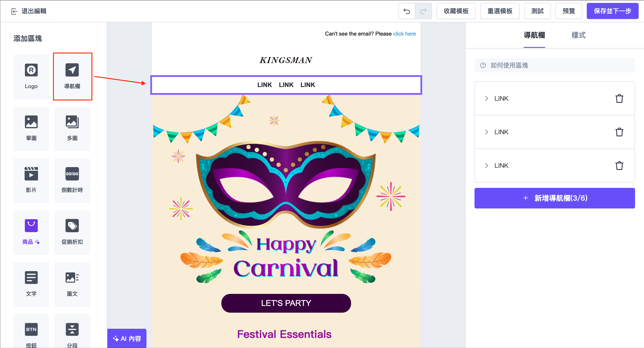Switch to the 樣式 style tab
This screenshot has height=348, width=644.
pos(578,35)
